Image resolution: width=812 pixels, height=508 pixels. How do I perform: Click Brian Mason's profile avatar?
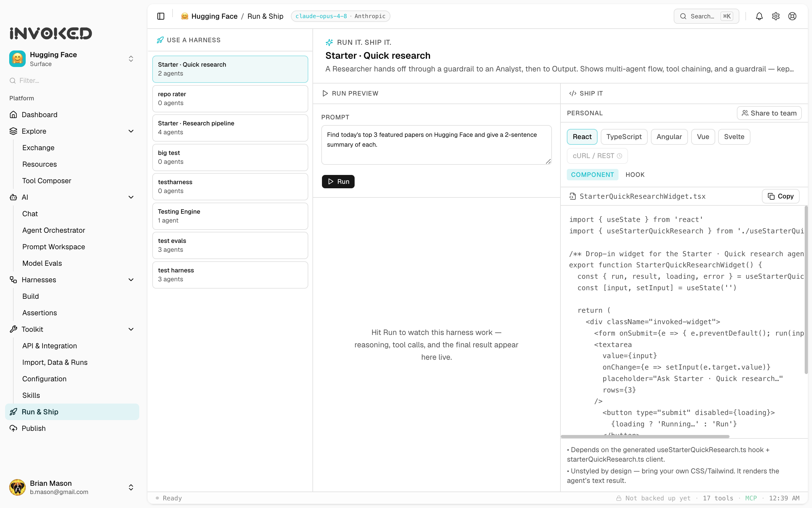click(17, 487)
